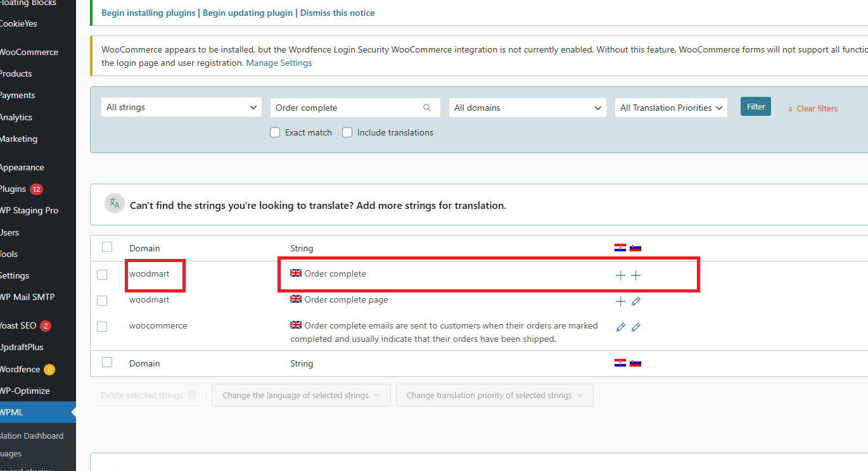Click the translate icon beside "Can't find the strings"
This screenshot has height=471, width=868.
point(115,203)
